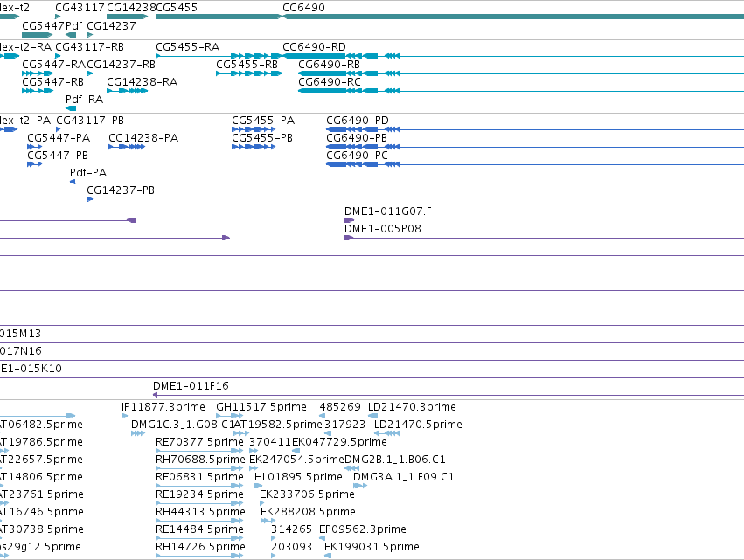
Task: Select the CG5447 gene label
Action: 43,25
